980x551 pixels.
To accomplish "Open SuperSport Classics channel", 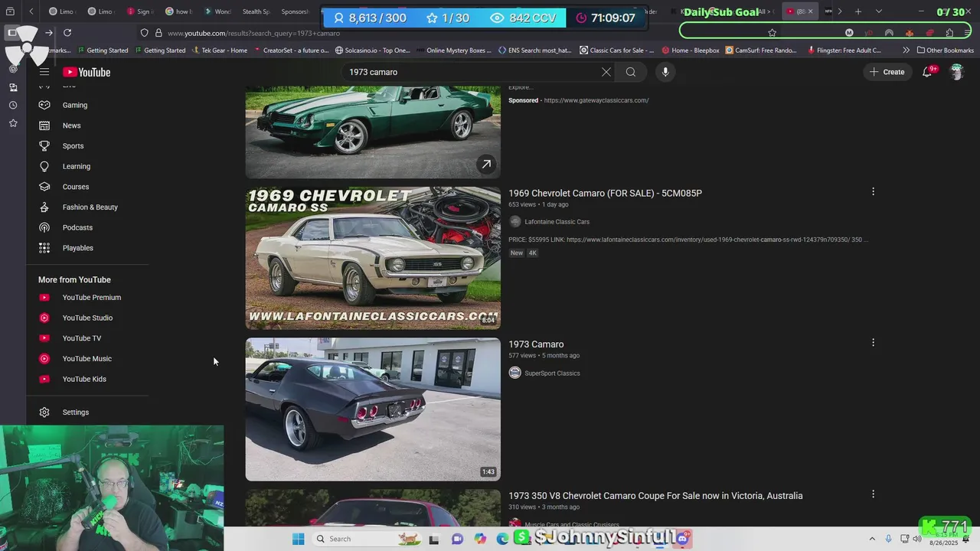I will coord(552,373).
